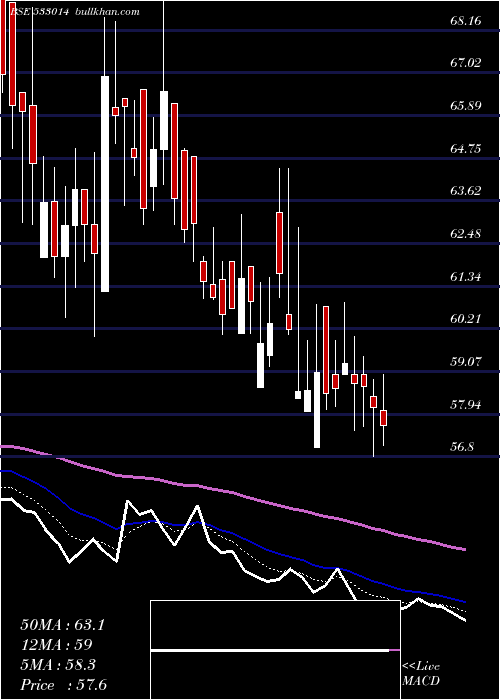Click the 61.34 price axis label
This screenshot has height=700, width=500.
pyautogui.click(x=466, y=277)
